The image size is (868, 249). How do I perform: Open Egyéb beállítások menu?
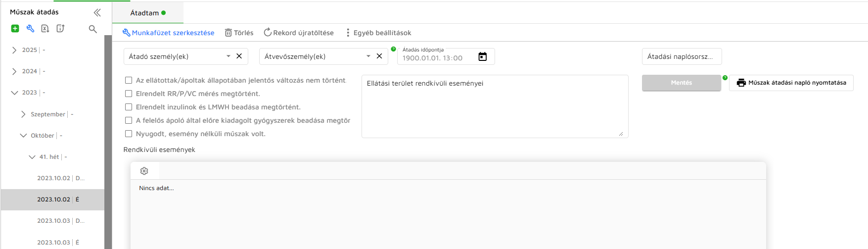pos(378,33)
